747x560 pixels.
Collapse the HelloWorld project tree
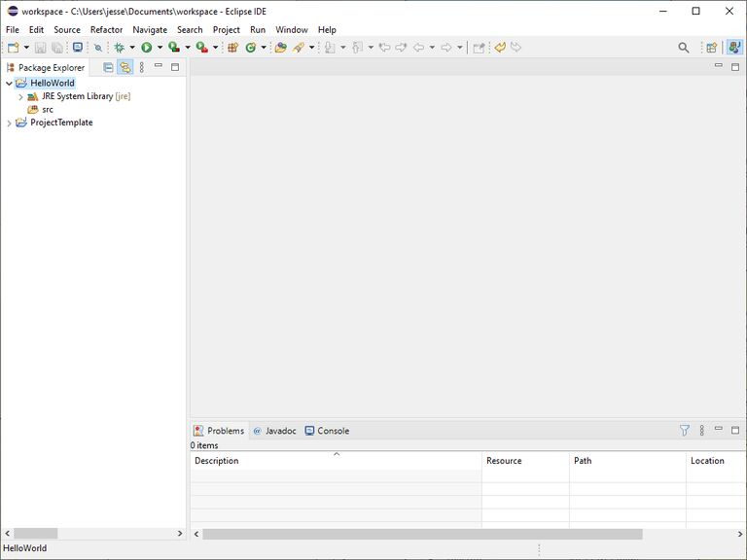tap(9, 84)
